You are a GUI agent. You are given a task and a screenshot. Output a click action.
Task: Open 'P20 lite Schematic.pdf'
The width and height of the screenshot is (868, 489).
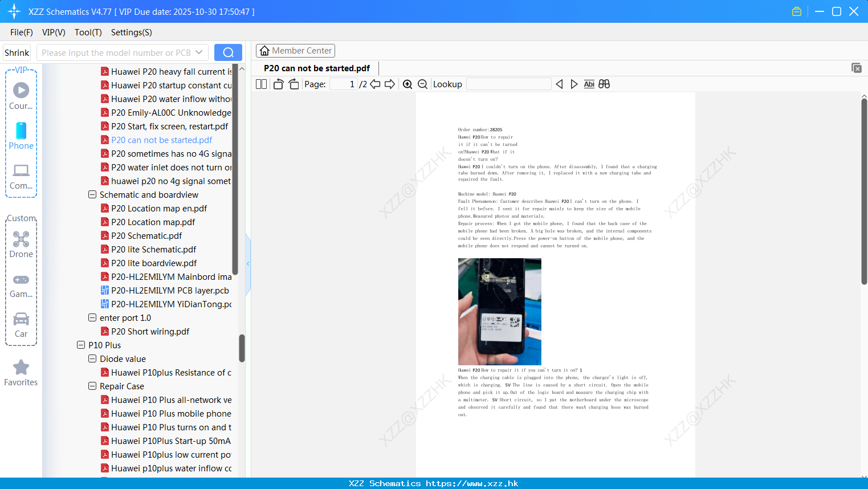coord(148,249)
